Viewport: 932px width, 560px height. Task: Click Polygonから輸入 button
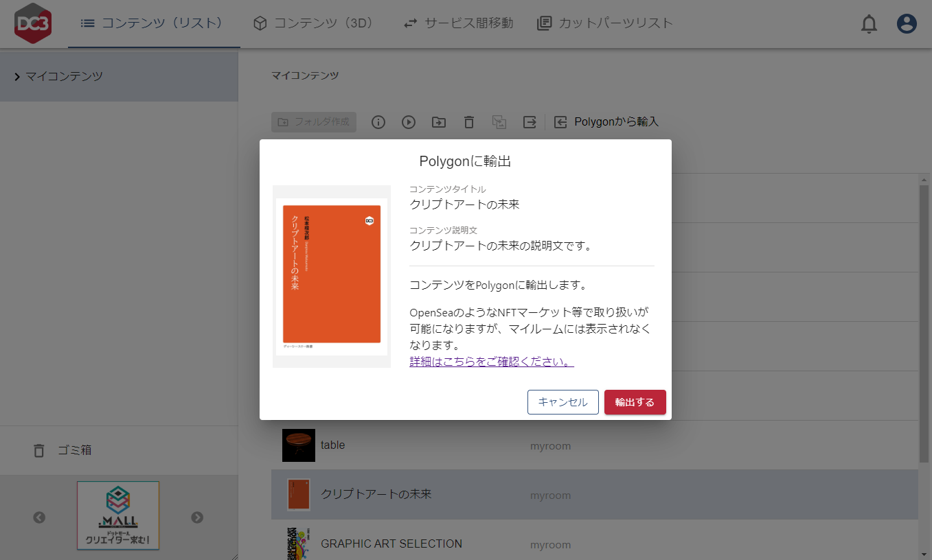tap(606, 122)
